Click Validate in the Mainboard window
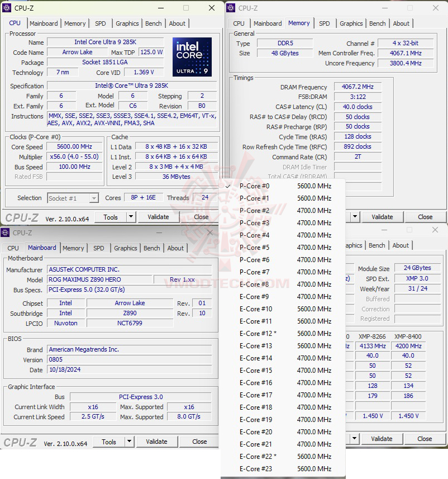The height and width of the screenshot is (479, 448). [156, 442]
